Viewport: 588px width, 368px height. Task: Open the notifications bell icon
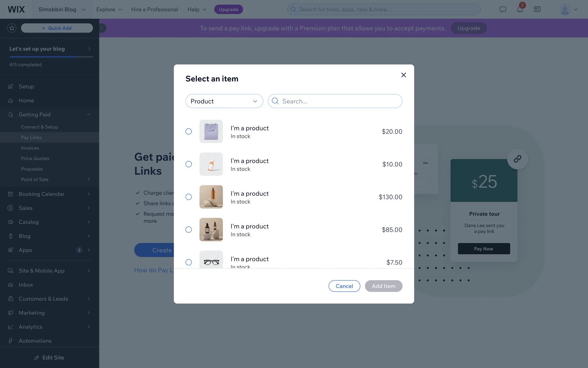pyautogui.click(x=520, y=10)
